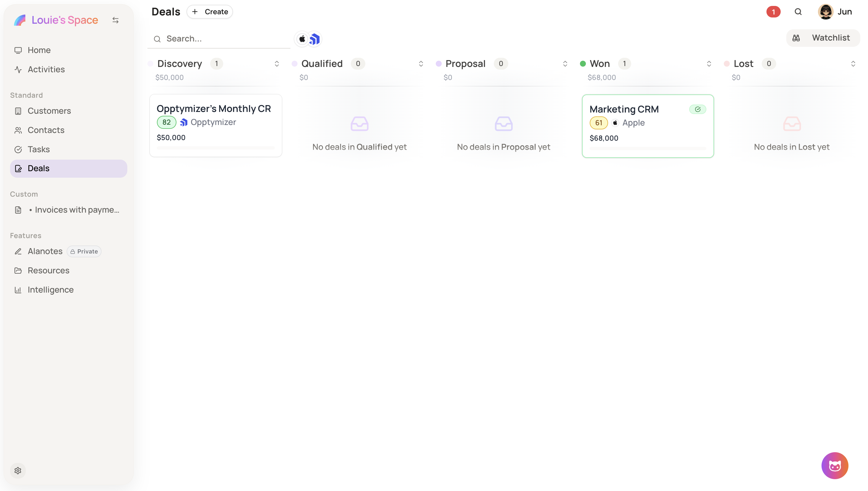Create a new deal with the Create button

210,12
